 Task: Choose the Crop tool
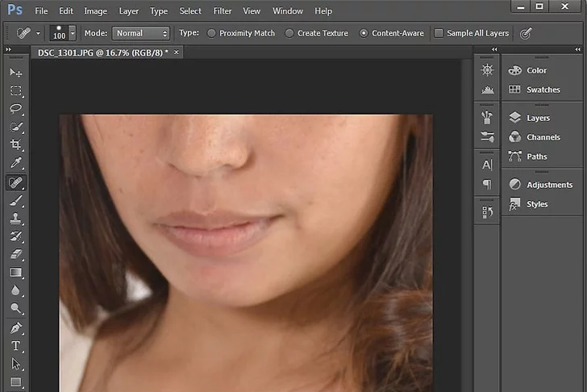coord(15,146)
